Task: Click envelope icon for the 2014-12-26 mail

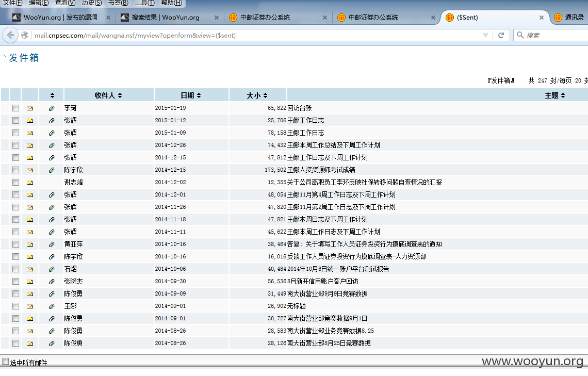Action: tap(30, 145)
